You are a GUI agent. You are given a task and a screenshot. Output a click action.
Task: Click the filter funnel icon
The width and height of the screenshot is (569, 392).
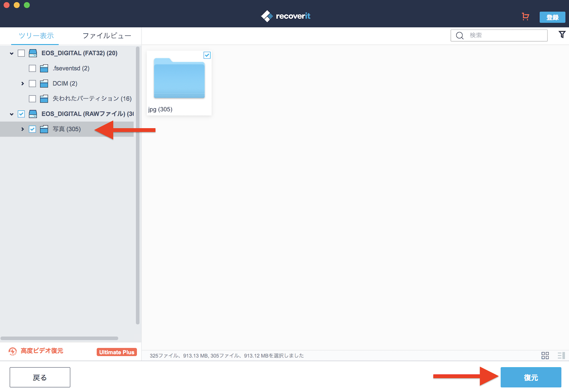[x=562, y=35]
